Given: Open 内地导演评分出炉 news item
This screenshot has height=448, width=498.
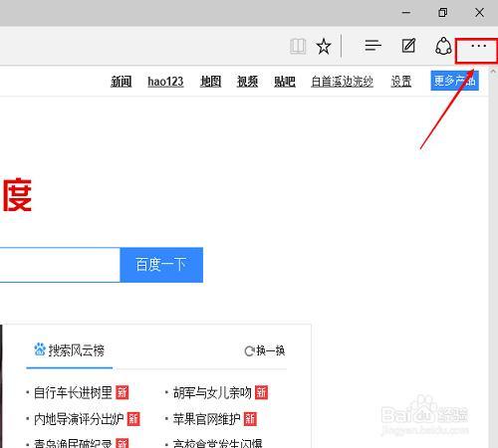Looking at the screenshot, I should 79,419.
